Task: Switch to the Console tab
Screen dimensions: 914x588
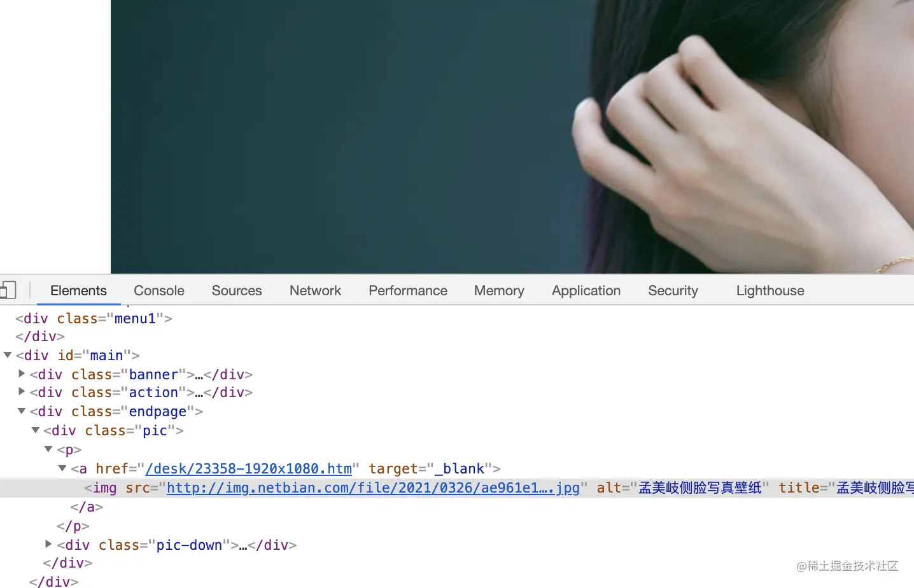Action: tap(159, 291)
